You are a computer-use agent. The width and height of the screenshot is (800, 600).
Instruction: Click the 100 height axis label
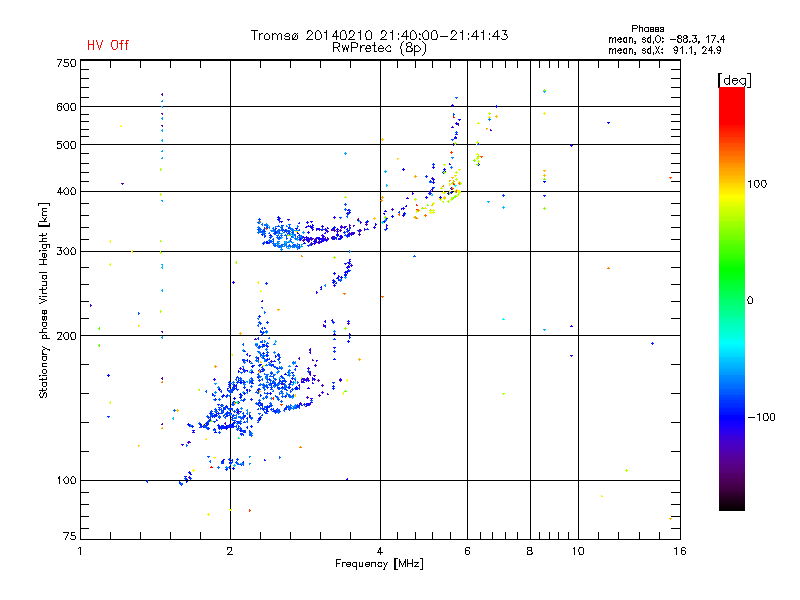point(67,481)
